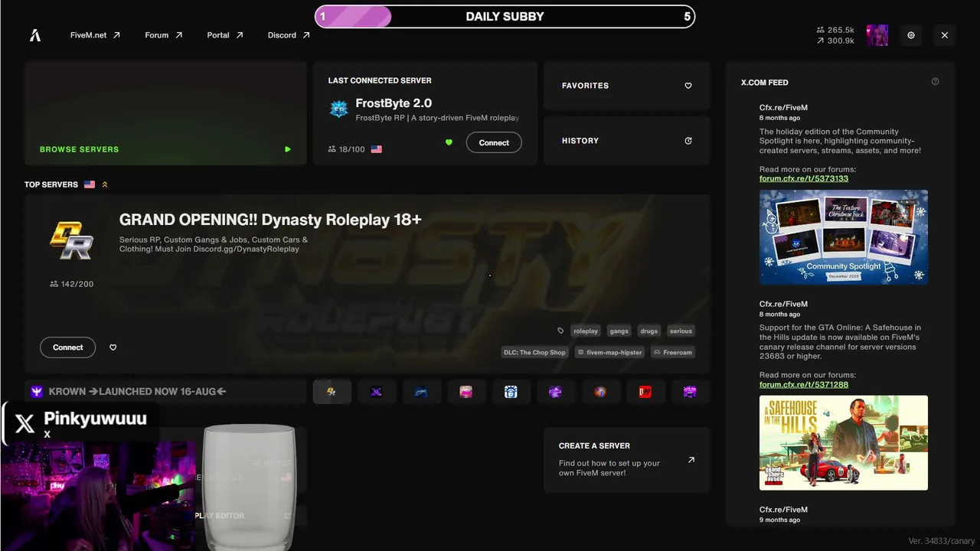Select the dark blue server icon
980x551 pixels.
coord(421,392)
